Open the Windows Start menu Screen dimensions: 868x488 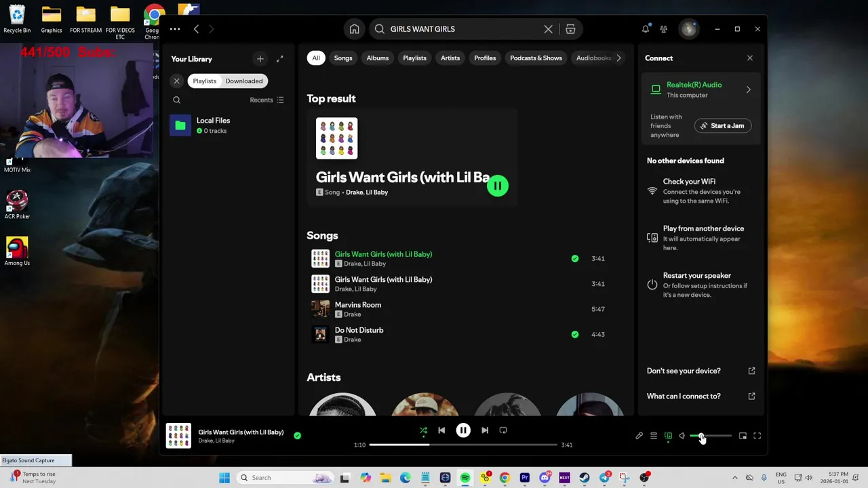224,478
